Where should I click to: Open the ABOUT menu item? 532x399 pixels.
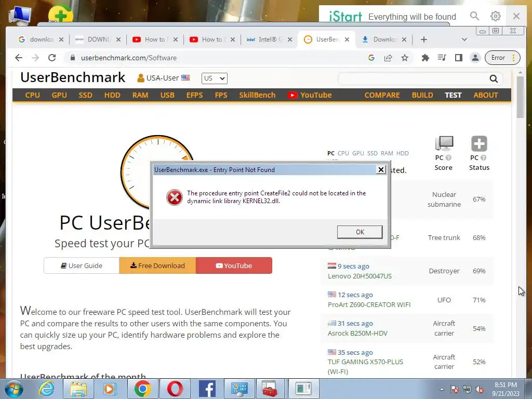(x=486, y=95)
